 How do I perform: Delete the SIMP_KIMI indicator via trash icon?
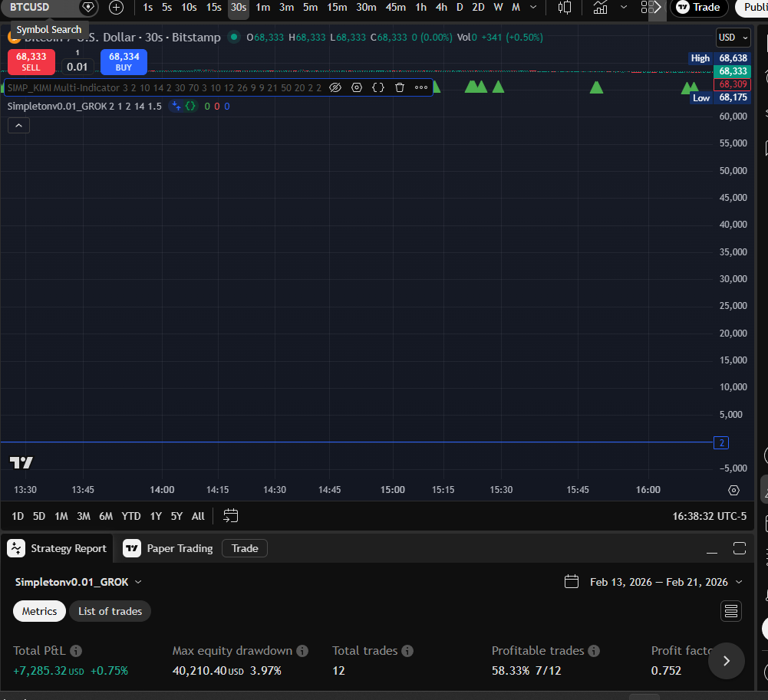[x=400, y=87]
